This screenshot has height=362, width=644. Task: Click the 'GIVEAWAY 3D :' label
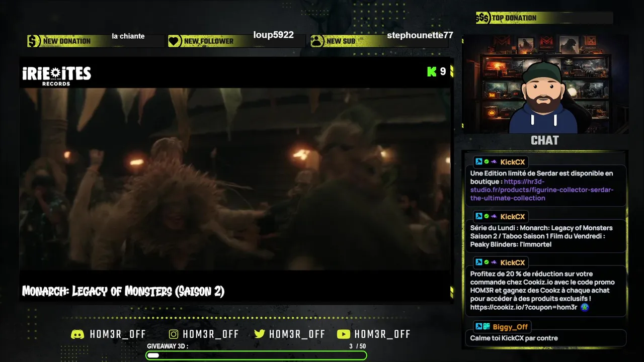point(168,346)
